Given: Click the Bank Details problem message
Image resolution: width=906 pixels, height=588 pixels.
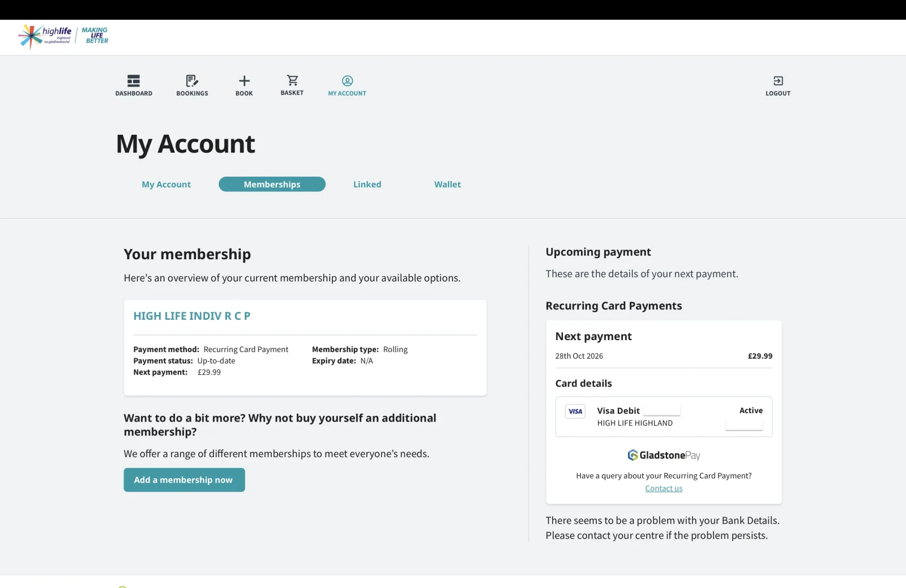Looking at the screenshot, I should click(x=663, y=528).
